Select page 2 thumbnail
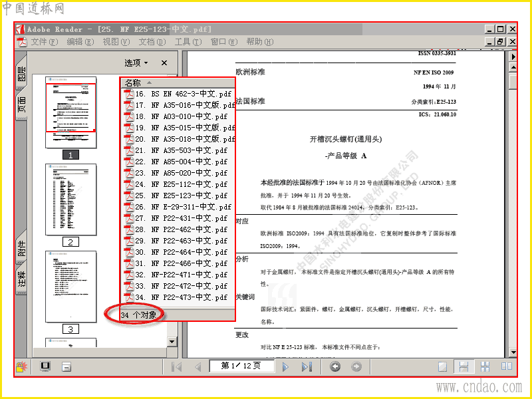Image resolution: width=532 pixels, height=399 pixels. pos(71,199)
